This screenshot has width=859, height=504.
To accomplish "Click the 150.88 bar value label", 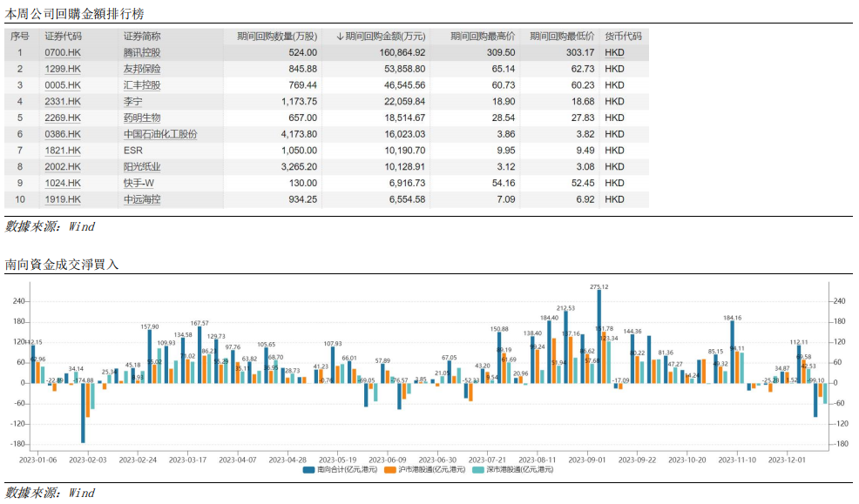I will click(499, 329).
